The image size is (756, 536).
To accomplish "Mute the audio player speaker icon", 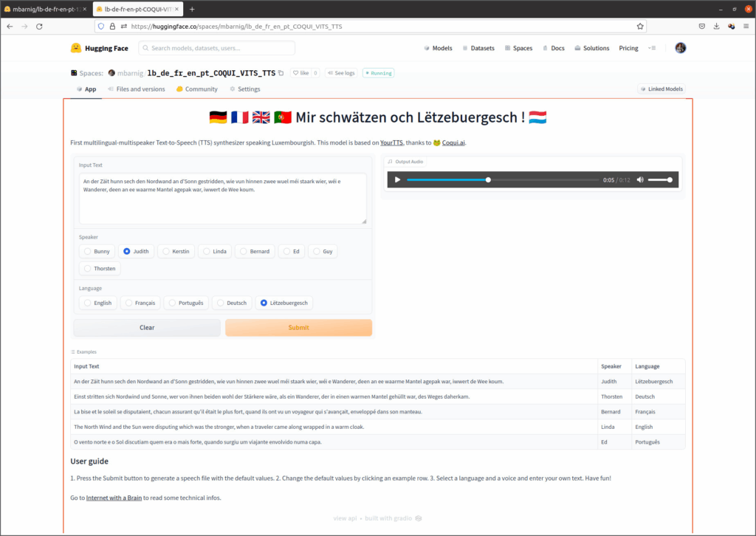I will pos(640,180).
